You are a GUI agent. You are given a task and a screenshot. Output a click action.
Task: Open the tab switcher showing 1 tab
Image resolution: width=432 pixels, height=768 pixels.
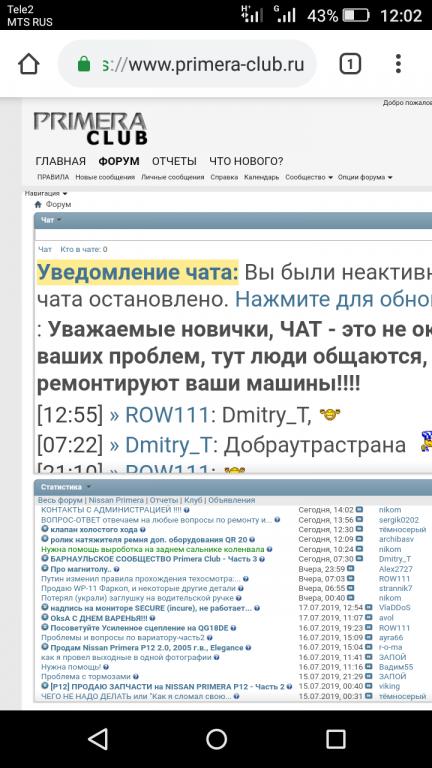click(350, 64)
